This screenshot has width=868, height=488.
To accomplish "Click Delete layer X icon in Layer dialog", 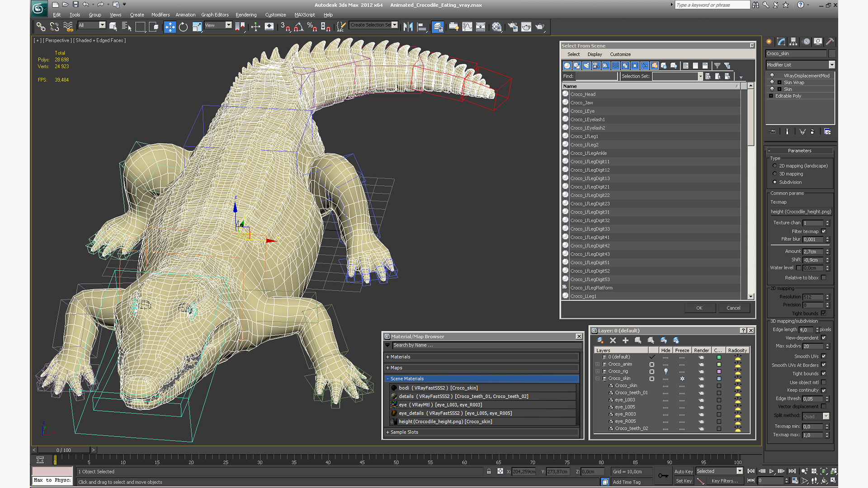I will coord(613,340).
